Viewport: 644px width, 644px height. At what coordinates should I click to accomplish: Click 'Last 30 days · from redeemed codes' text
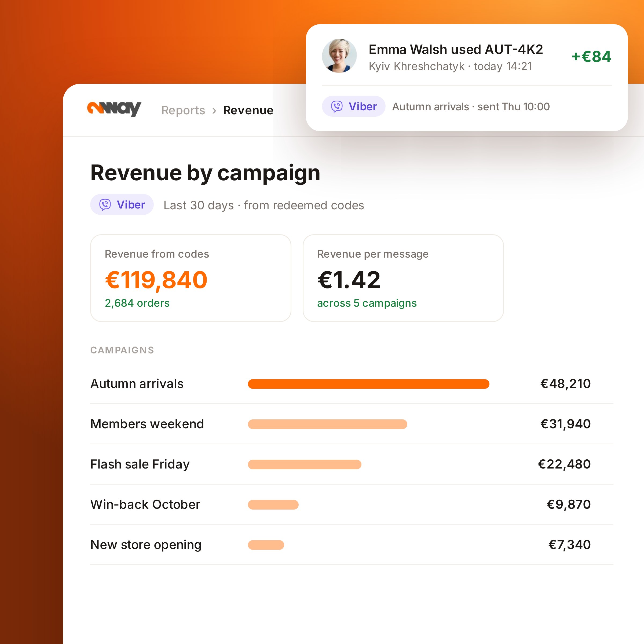264,205
